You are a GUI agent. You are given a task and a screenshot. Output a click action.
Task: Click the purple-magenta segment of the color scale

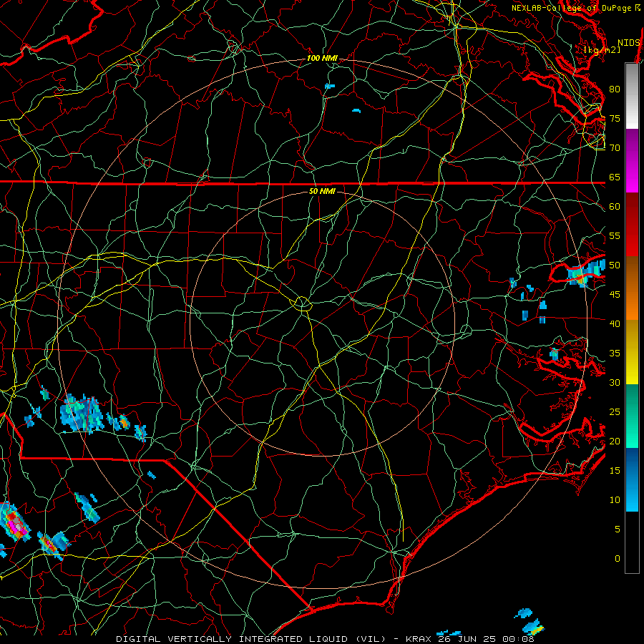[632, 160]
